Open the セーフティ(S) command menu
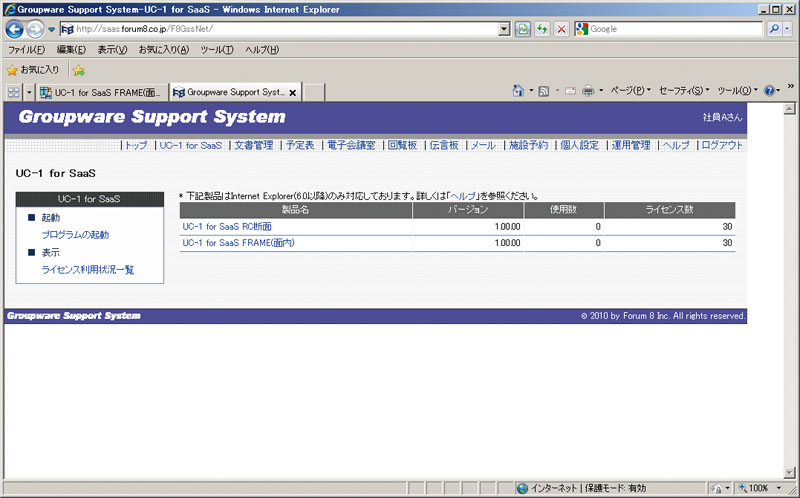The image size is (800, 498). (x=683, y=91)
